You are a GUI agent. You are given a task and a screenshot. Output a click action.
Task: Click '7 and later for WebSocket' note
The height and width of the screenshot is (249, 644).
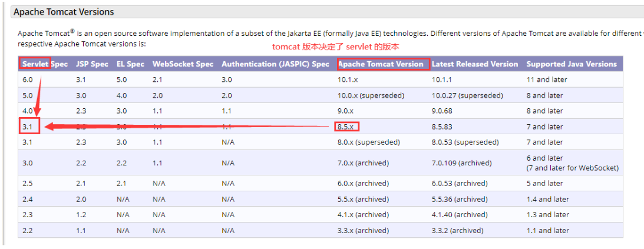pos(573,168)
